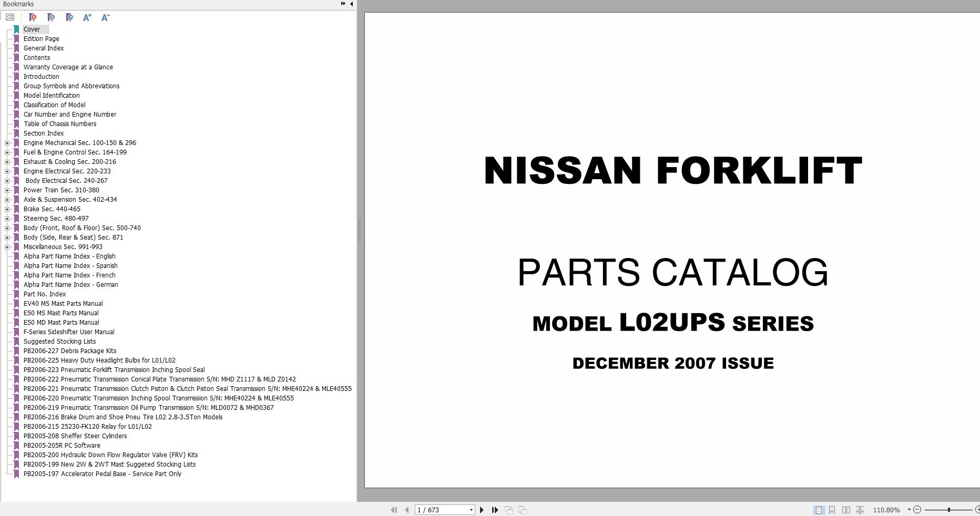Open the General Index bookmark
This screenshot has width=980, height=516.
[x=44, y=48]
